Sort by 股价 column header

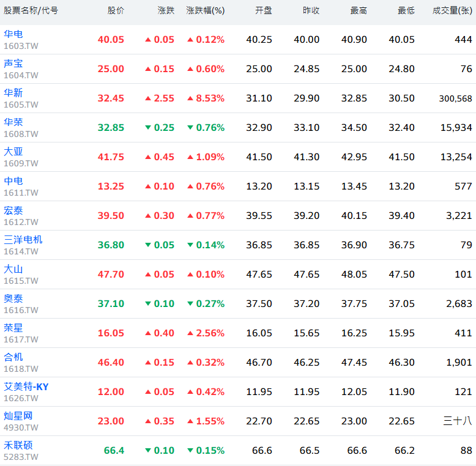[116, 11]
